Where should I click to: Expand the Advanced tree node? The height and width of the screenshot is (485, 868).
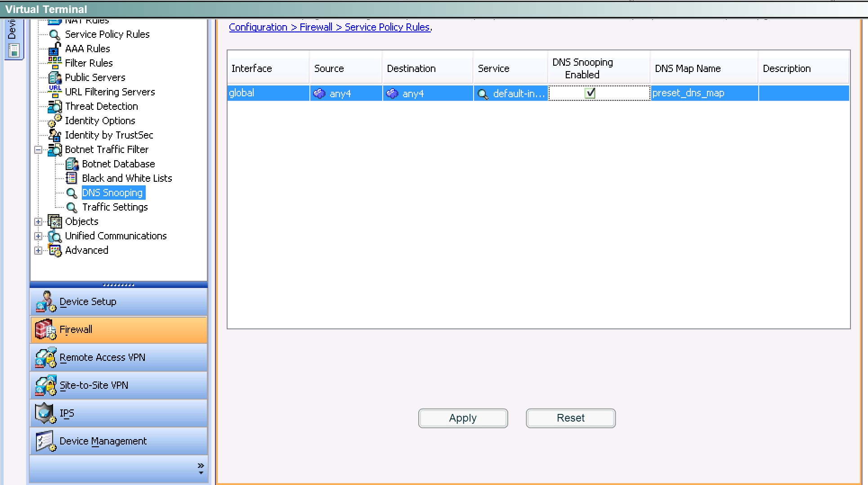38,251
